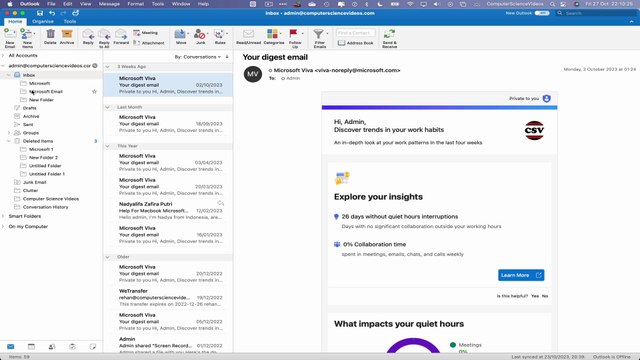This screenshot has width=640, height=360.
Task: Click the Reply to All icon
Action: coord(104,35)
